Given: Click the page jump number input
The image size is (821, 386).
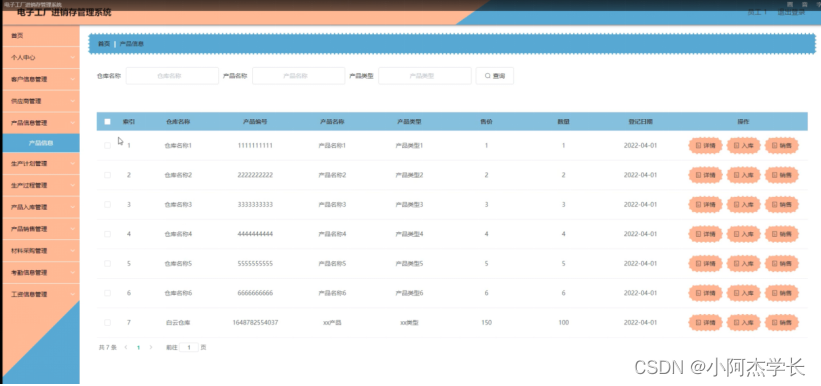Looking at the screenshot, I should (188, 347).
